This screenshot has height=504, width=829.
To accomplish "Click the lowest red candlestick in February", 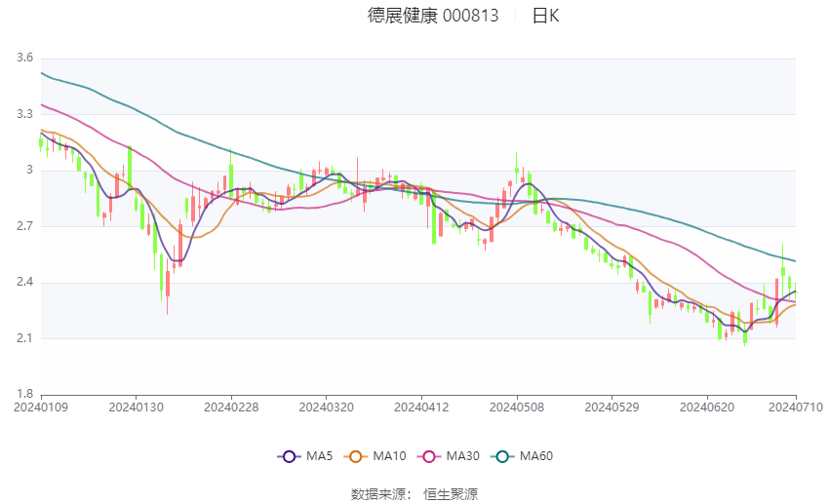I will click(x=168, y=288).
